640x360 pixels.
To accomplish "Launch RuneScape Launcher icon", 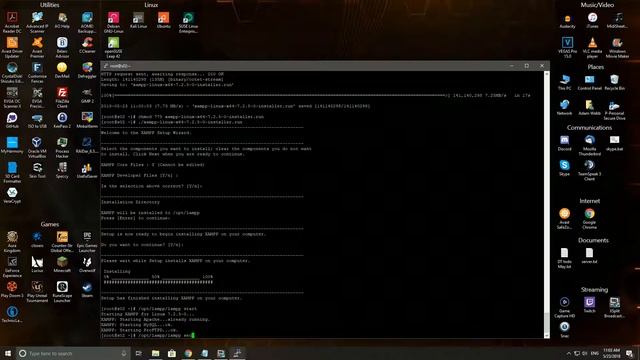I will (62, 291).
